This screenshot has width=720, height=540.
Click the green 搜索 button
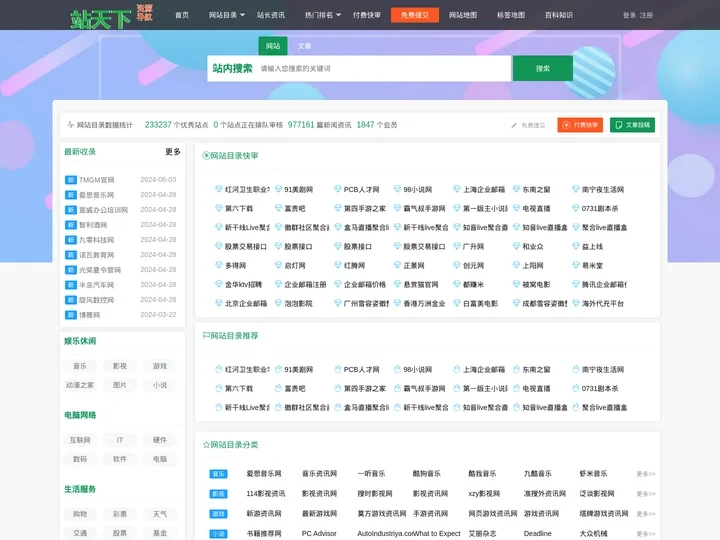coord(543,68)
